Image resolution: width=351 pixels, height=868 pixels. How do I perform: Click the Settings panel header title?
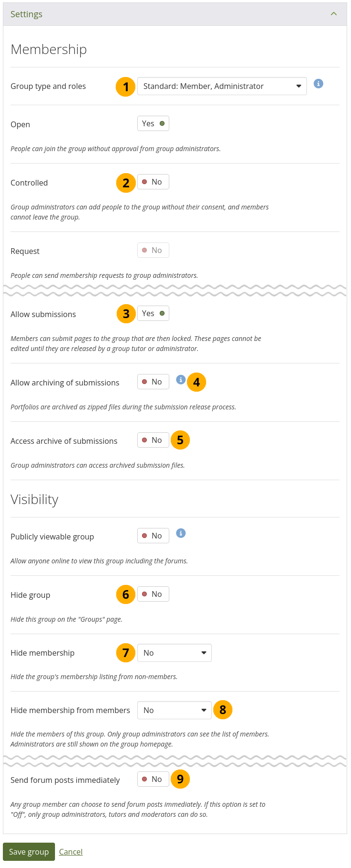coord(26,14)
